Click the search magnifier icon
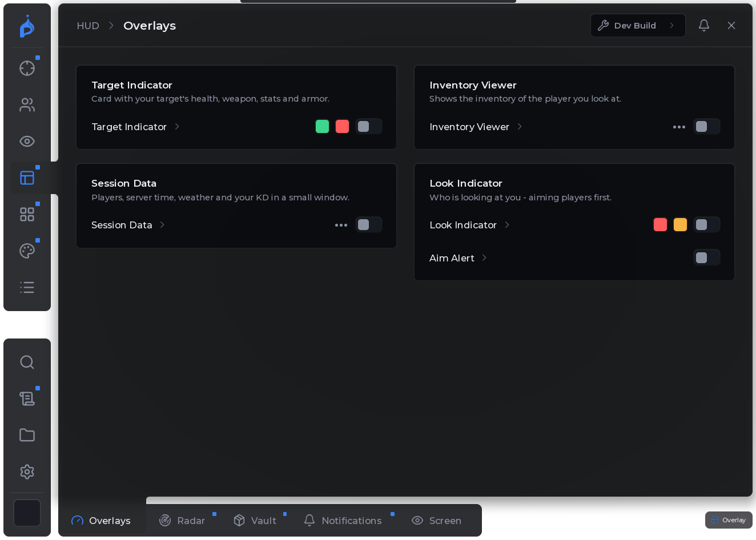756x540 pixels. (x=27, y=362)
